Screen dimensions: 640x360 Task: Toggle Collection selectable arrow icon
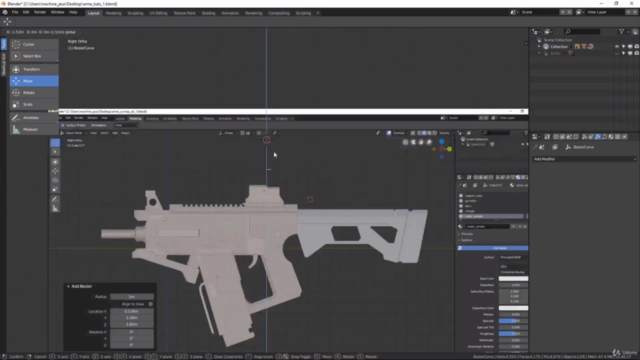coord(623,47)
